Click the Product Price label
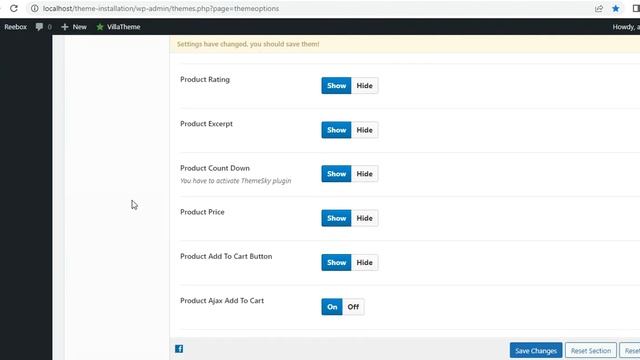The width and height of the screenshot is (640, 360). (202, 212)
